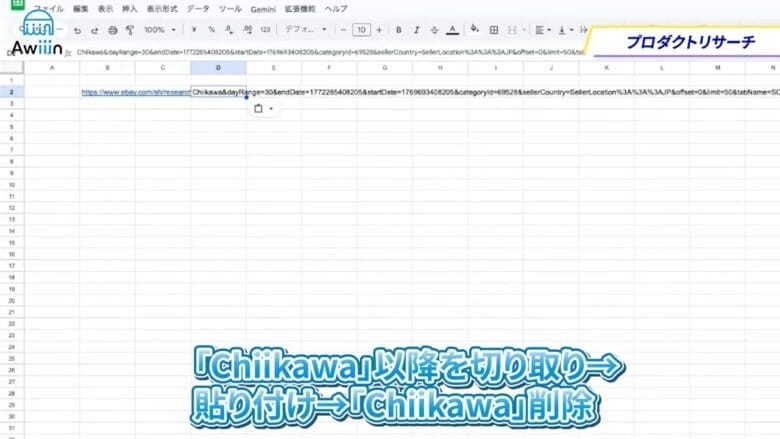Click the formula bar text
Viewport: 780px width, 439px height.
point(331,52)
